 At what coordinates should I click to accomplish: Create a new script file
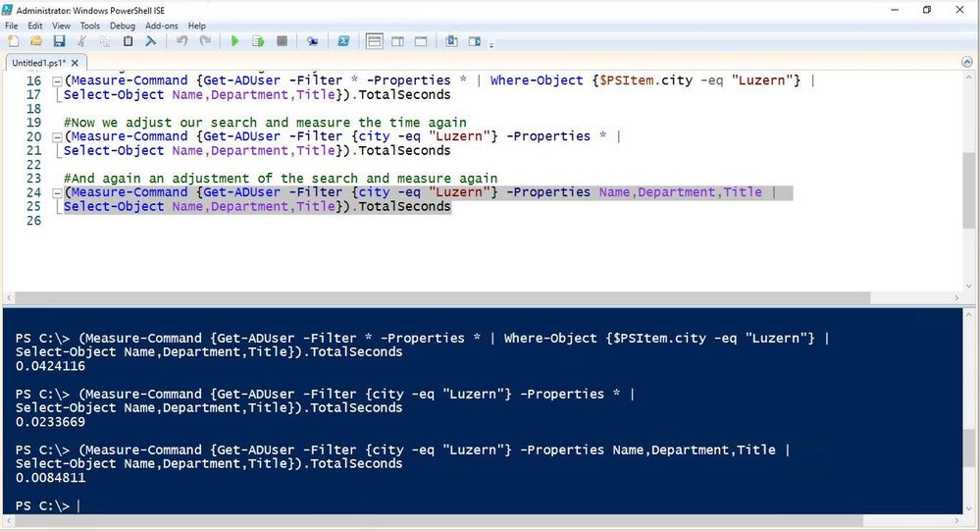coord(13,41)
